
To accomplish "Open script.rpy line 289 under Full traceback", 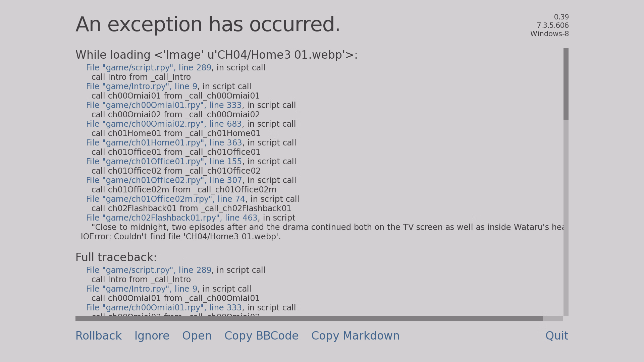I will point(149,270).
